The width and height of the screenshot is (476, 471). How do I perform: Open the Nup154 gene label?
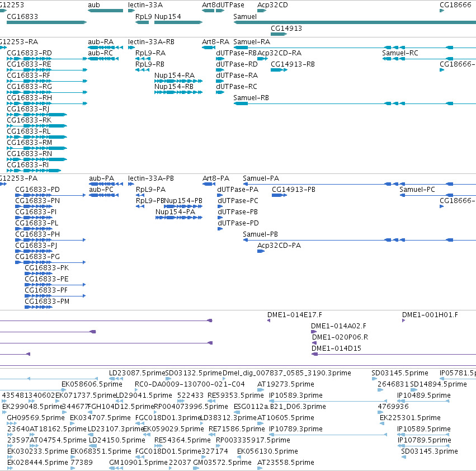pos(168,16)
